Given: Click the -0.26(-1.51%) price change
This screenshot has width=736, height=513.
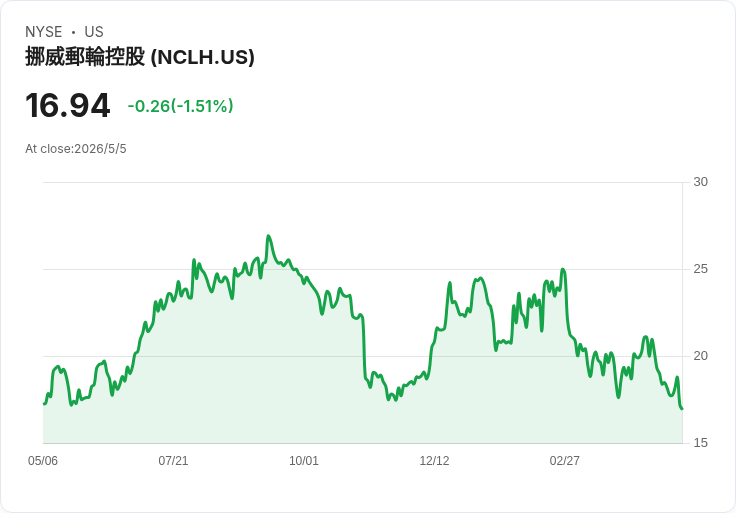Looking at the screenshot, I should coord(180,106).
